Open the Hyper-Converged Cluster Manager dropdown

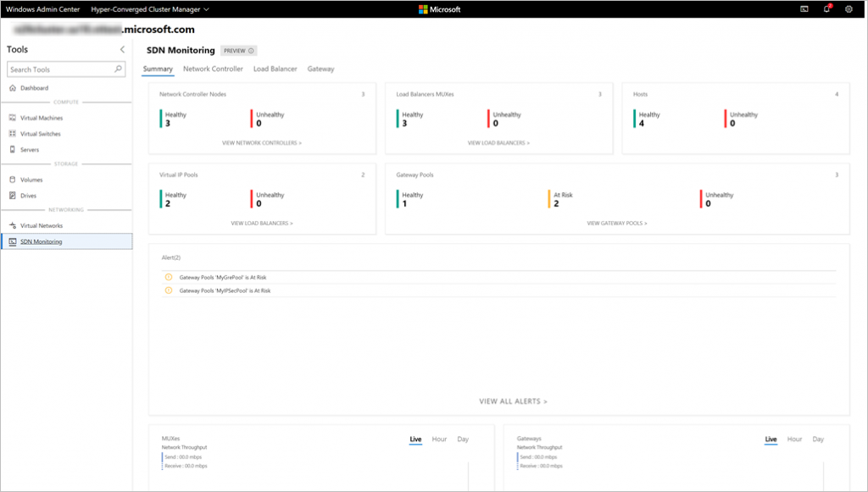(150, 9)
